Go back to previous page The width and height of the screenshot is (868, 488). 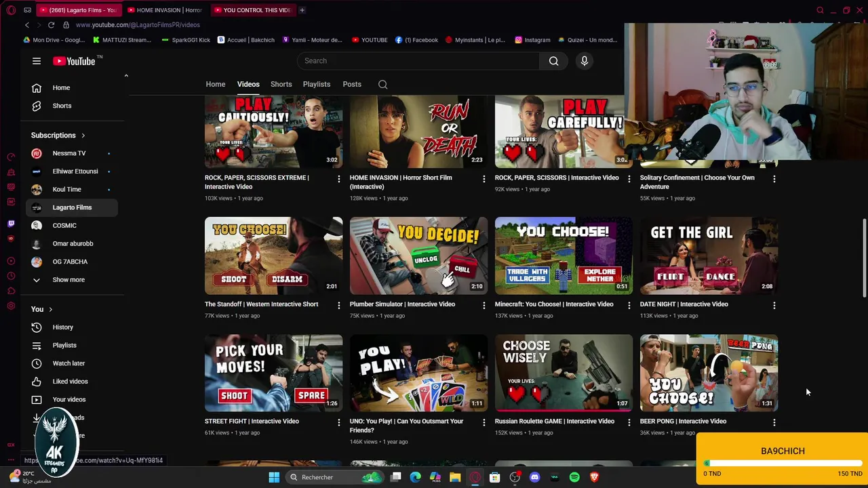click(27, 25)
